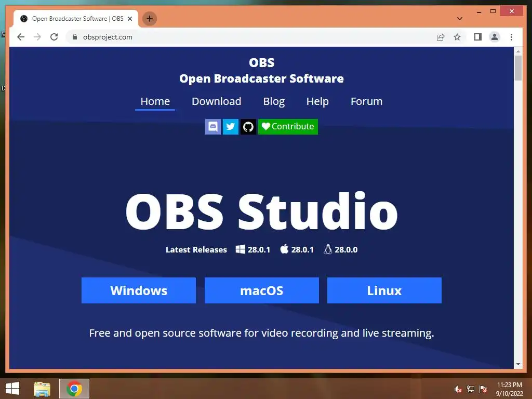Click the browser forward arrow
This screenshot has height=399, width=532.
[x=37, y=37]
